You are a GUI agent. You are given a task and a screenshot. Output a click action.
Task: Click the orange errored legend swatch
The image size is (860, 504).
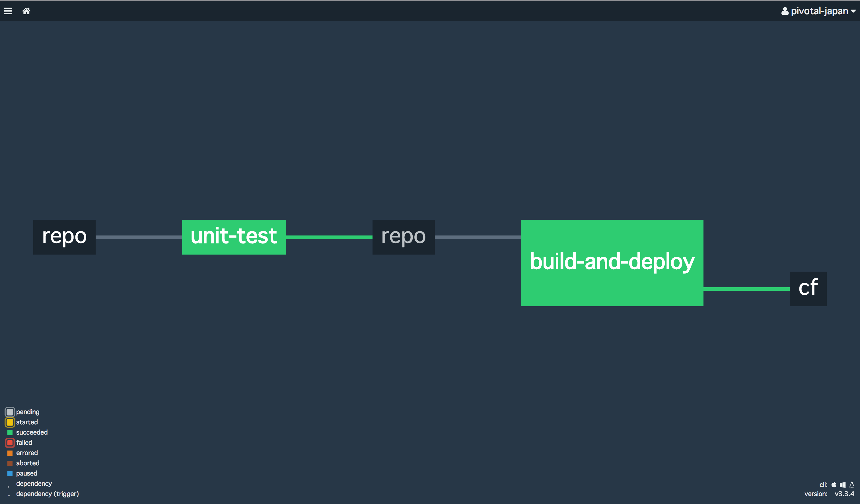[10, 453]
